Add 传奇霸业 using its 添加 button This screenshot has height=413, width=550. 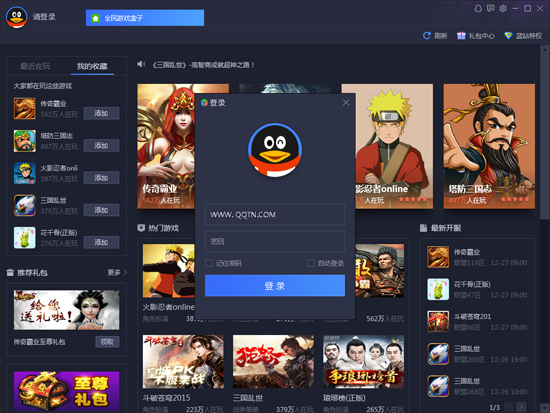pyautogui.click(x=101, y=113)
